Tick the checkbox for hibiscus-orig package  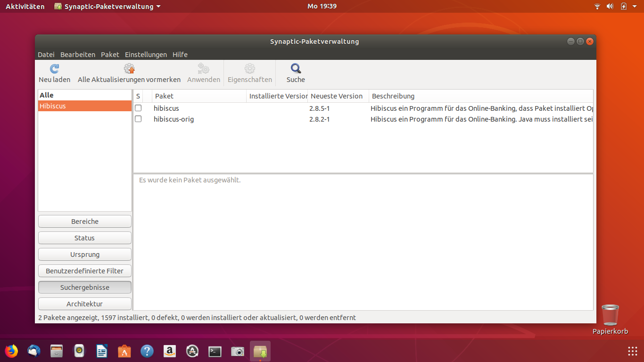[x=138, y=119]
